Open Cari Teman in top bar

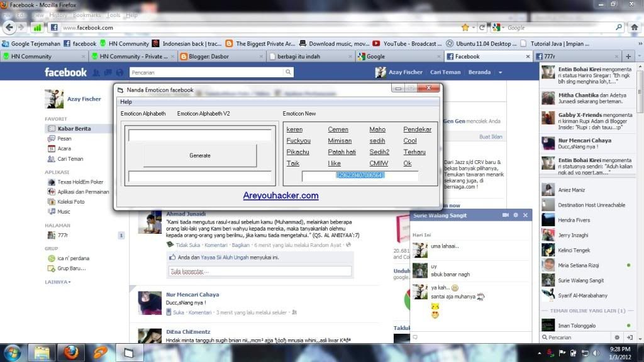pos(445,72)
